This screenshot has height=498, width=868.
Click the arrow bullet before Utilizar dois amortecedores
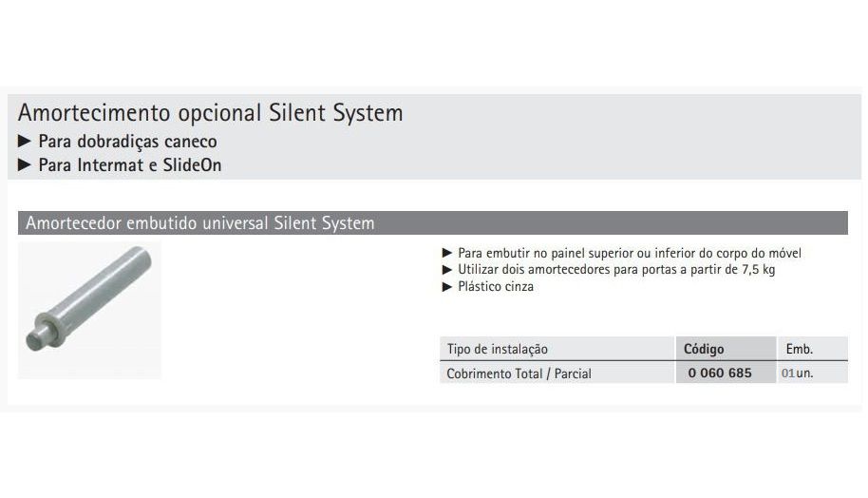pos(447,270)
